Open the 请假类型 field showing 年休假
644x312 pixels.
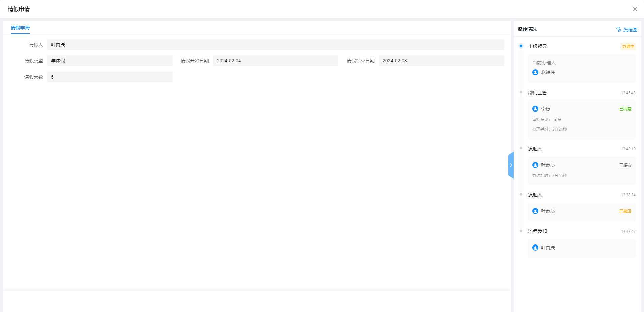[x=109, y=61]
